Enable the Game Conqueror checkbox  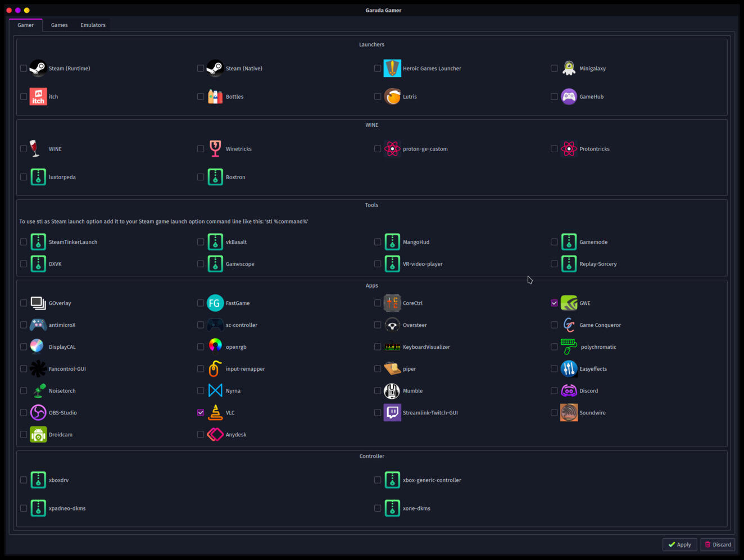pyautogui.click(x=555, y=325)
